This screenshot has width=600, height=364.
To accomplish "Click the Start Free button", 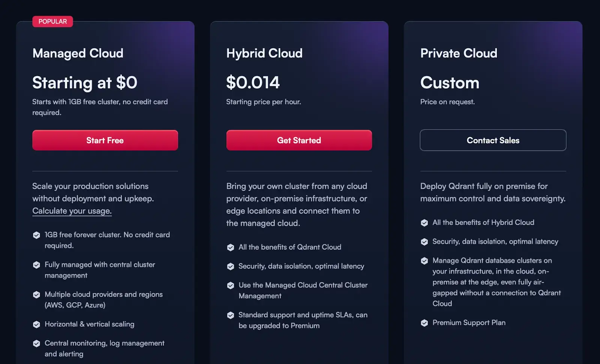I will [x=105, y=140].
